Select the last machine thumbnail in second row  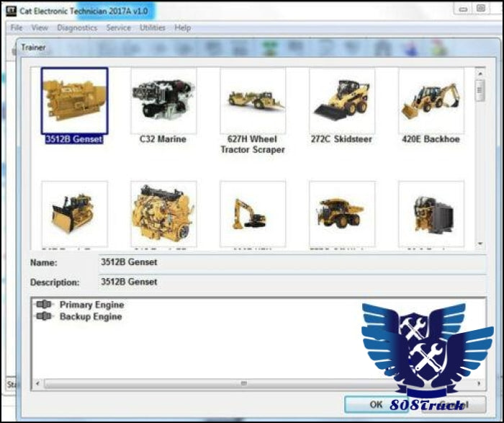pos(431,213)
